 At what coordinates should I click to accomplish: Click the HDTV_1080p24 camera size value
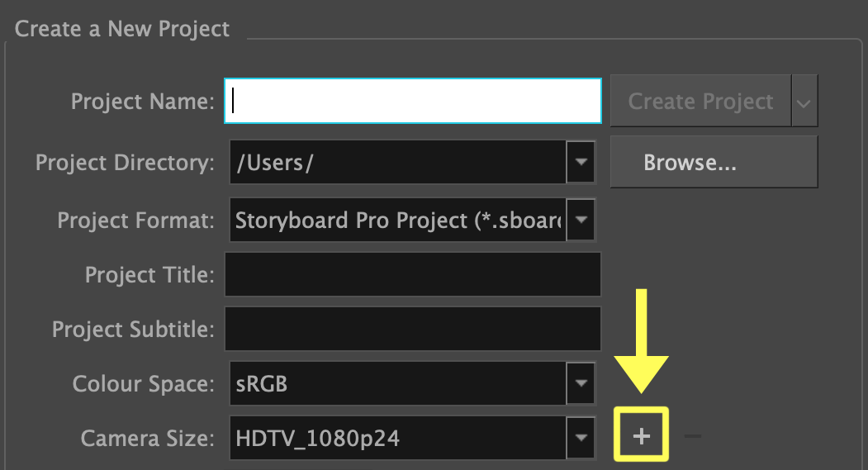[x=397, y=437]
